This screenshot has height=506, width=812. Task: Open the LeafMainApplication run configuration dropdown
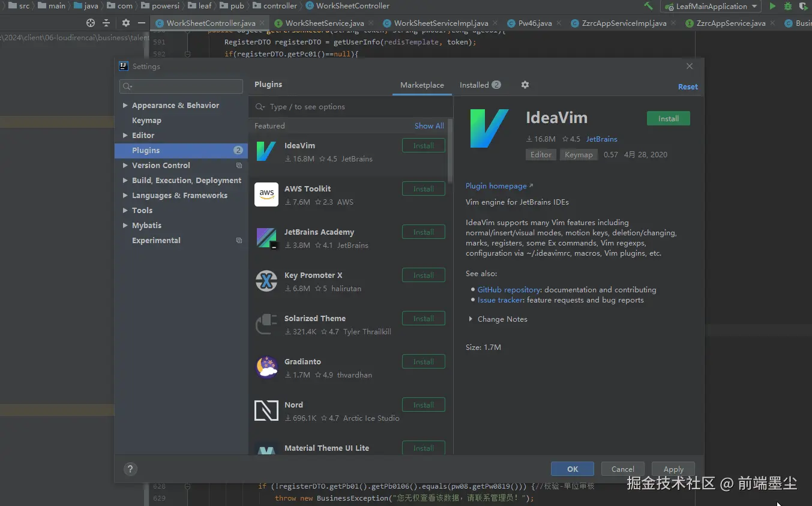click(x=711, y=6)
